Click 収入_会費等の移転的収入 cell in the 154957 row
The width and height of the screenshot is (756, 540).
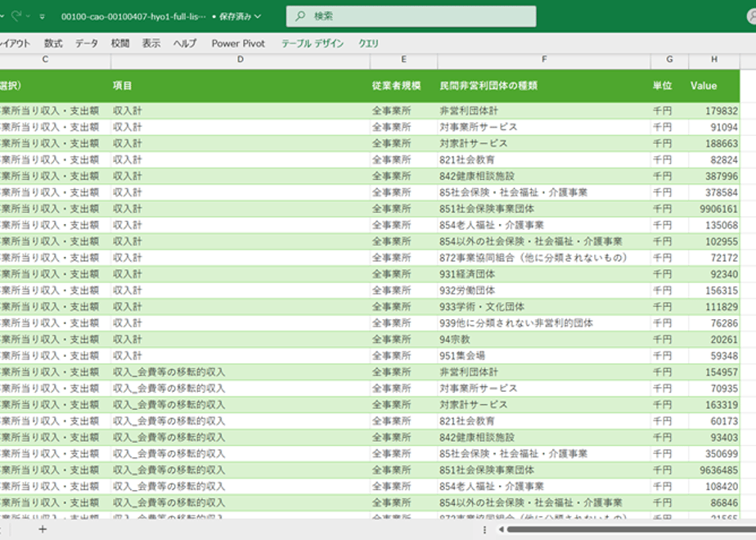pyautogui.click(x=240, y=372)
